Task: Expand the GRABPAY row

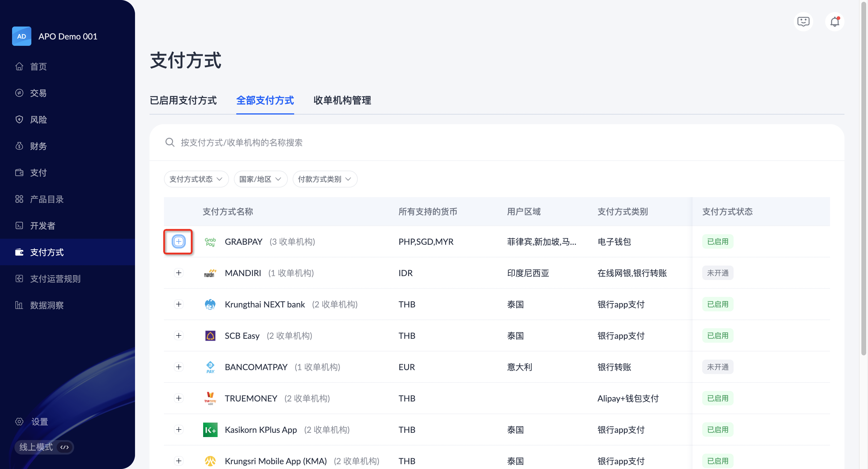Action: (x=178, y=241)
